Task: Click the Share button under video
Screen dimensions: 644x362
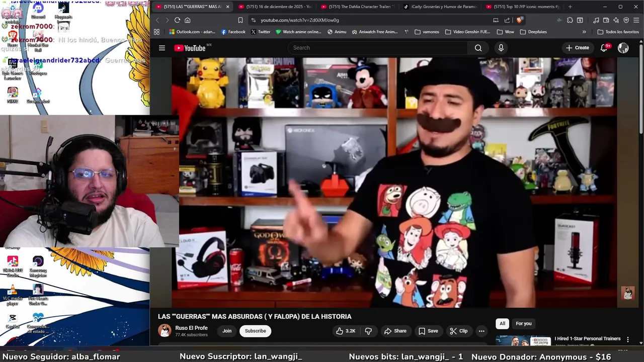Action: [x=395, y=331]
